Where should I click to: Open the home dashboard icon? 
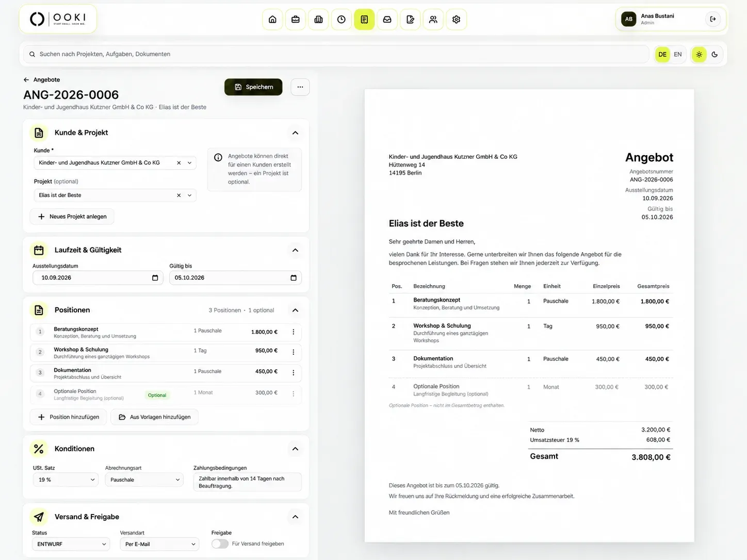pyautogui.click(x=272, y=20)
